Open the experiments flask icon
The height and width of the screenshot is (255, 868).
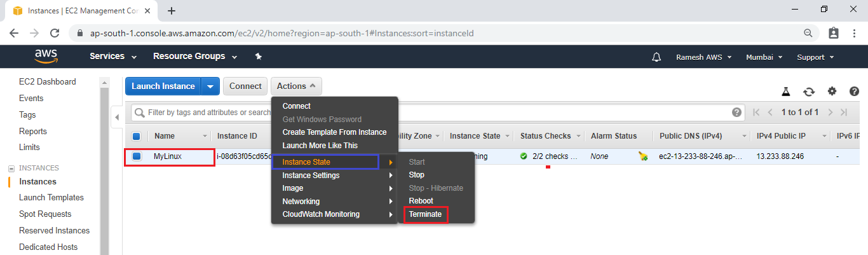[785, 92]
